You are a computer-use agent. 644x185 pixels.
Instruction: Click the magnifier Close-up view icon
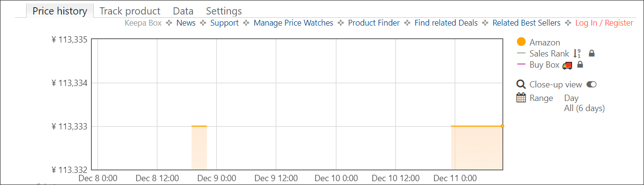click(521, 85)
